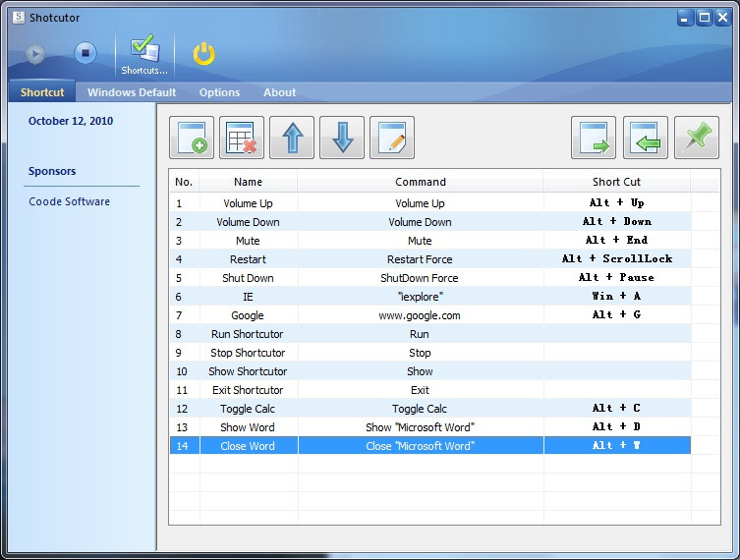This screenshot has height=560, width=740.
Task: Select the IE name cell
Action: (x=249, y=297)
